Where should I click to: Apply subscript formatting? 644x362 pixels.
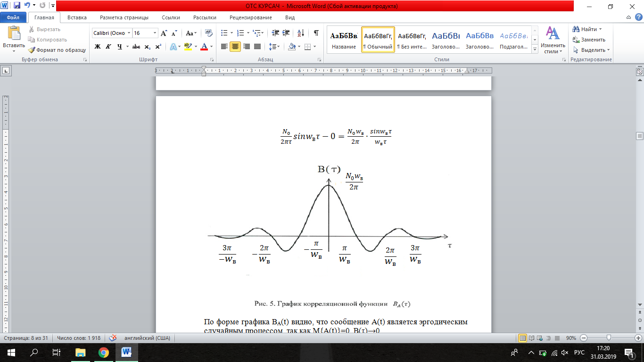click(x=148, y=47)
